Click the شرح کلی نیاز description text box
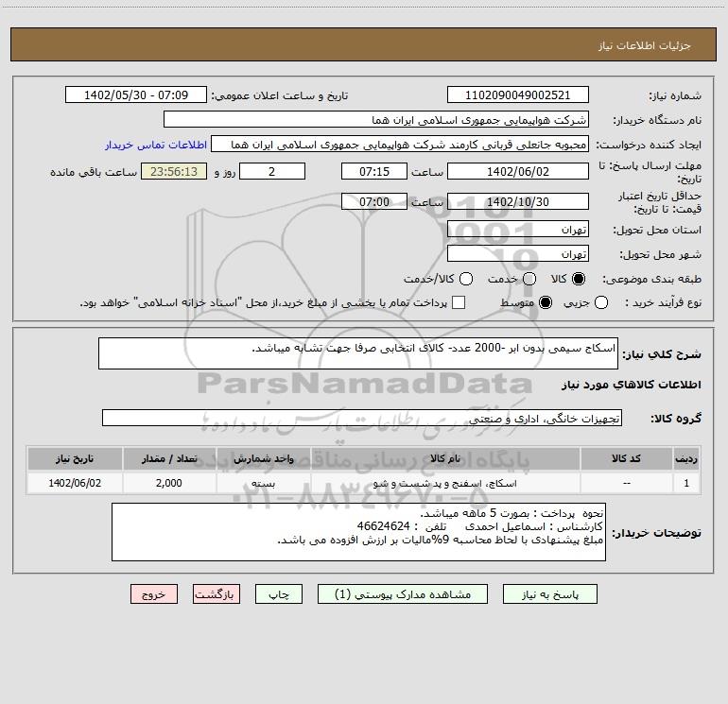This screenshot has width=728, height=704. click(358, 353)
